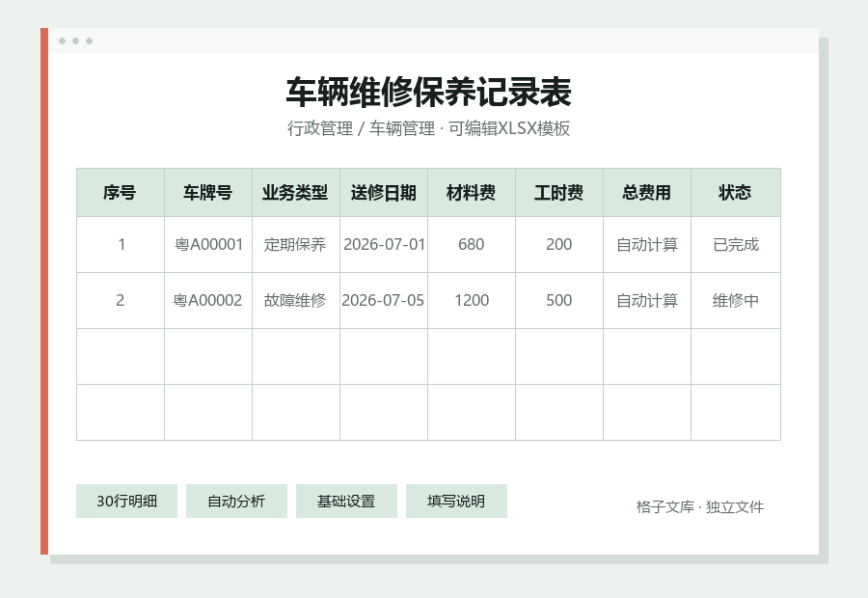Viewport: 868px width, 598px height.
Task: Click the 送修日期 column header
Action: tap(384, 193)
